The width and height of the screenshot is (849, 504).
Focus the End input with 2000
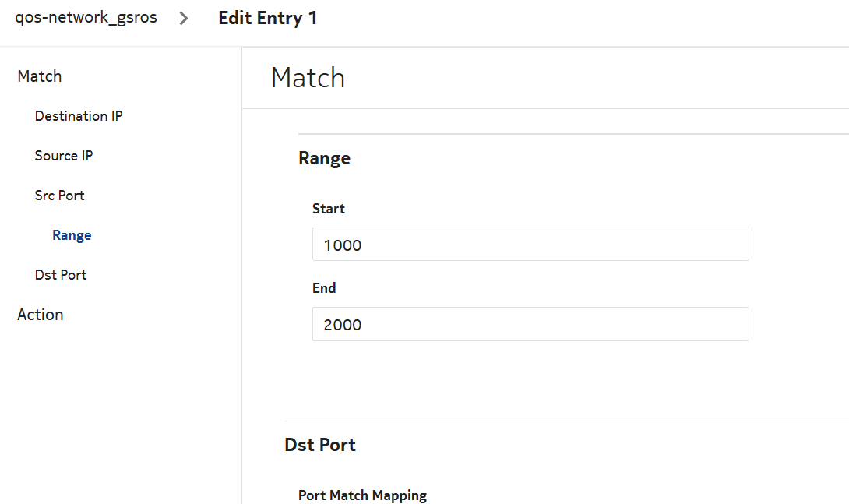tap(530, 324)
